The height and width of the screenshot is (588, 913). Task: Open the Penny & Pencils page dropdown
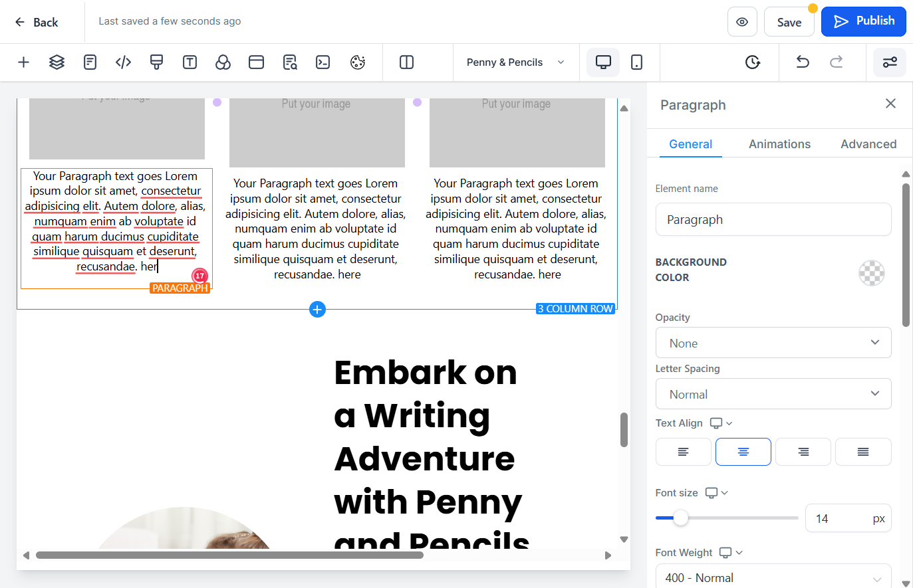(x=516, y=62)
